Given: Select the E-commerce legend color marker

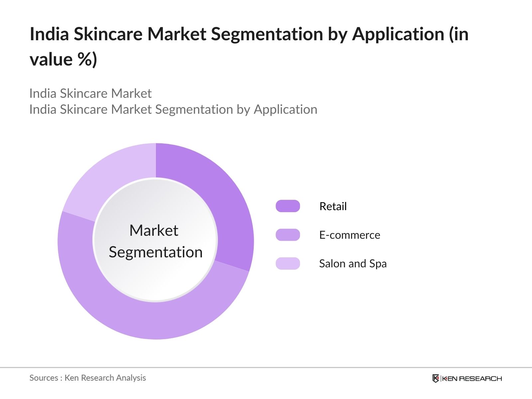Looking at the screenshot, I should pos(288,235).
